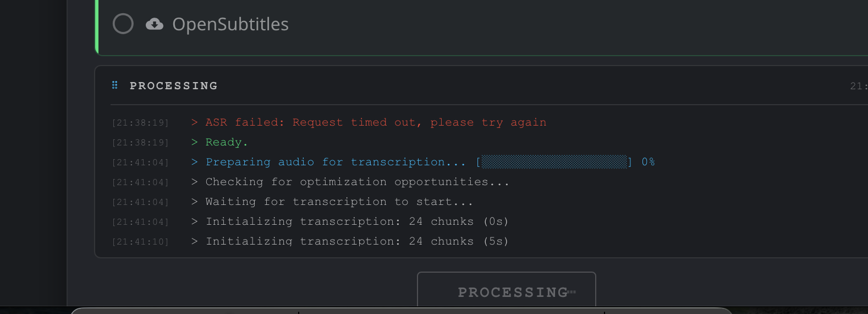Click the blue dotted grip icon beside PROCESSING
Viewport: 868px width, 314px height.
[x=115, y=85]
